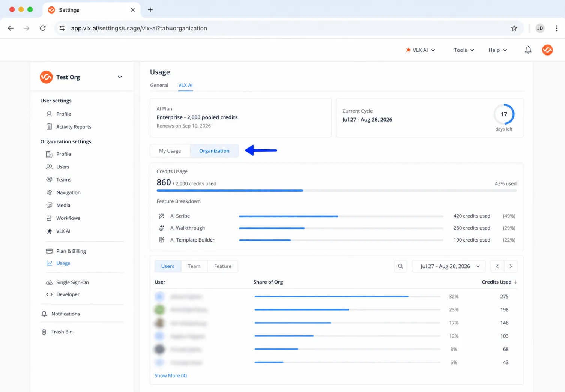Screen dimensions: 565x392
Task: Open the VLX AI dropdown in the top bar
Action: pyautogui.click(x=420, y=50)
